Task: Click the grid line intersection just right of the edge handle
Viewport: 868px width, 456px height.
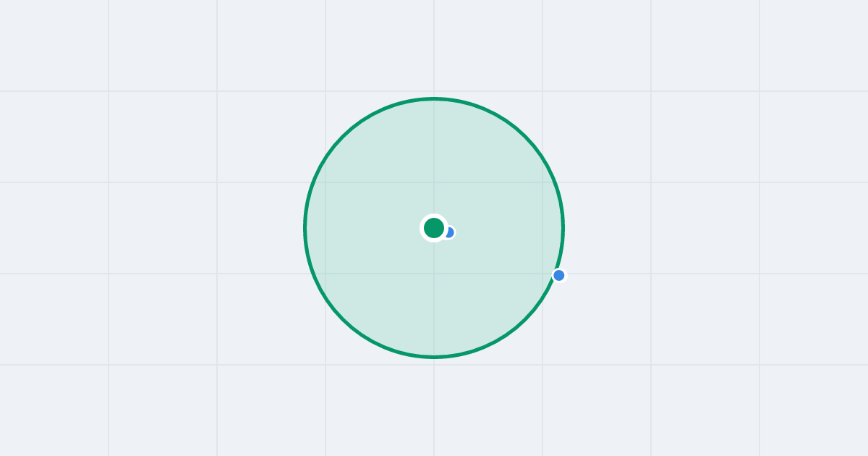Action: [542, 274]
